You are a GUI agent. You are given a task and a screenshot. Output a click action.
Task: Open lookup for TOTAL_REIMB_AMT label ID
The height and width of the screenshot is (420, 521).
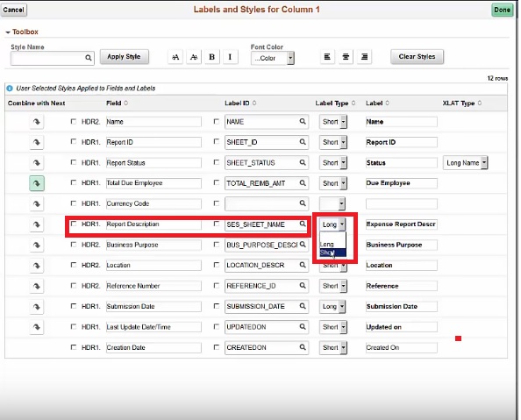(x=303, y=182)
